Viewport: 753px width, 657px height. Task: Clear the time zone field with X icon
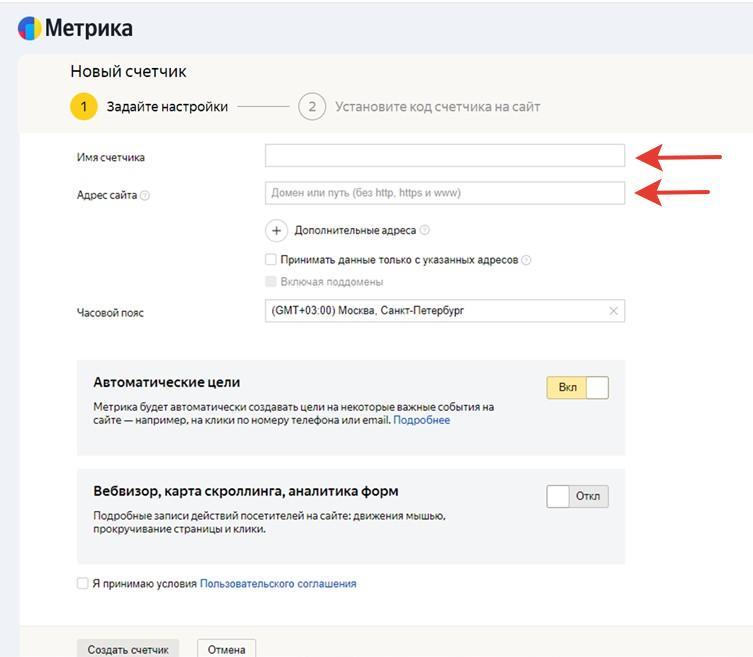tap(614, 311)
